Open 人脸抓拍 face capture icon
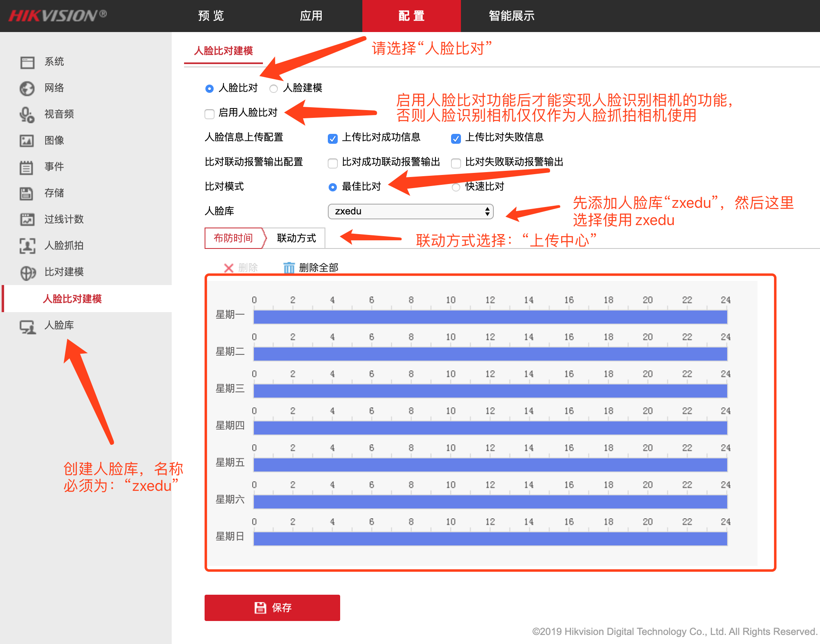Viewport: 820px width, 644px height. point(27,246)
